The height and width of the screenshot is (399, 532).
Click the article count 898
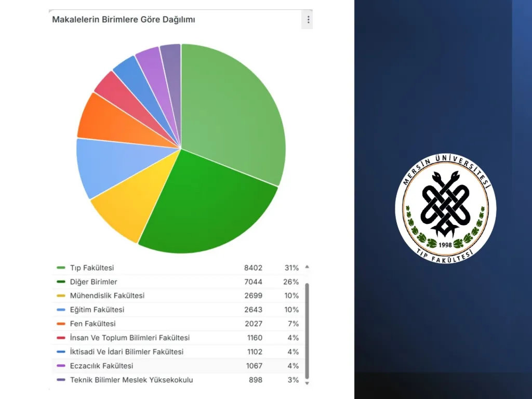[256, 380]
